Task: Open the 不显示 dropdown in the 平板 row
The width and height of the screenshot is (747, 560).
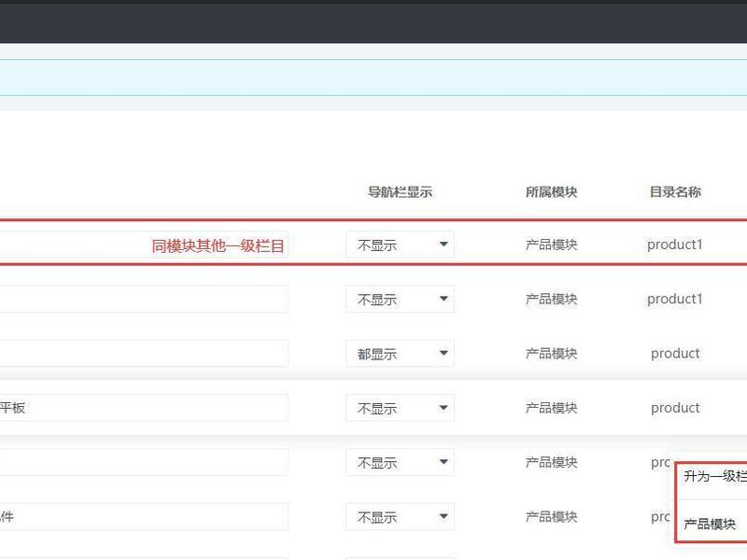Action: [x=401, y=408]
